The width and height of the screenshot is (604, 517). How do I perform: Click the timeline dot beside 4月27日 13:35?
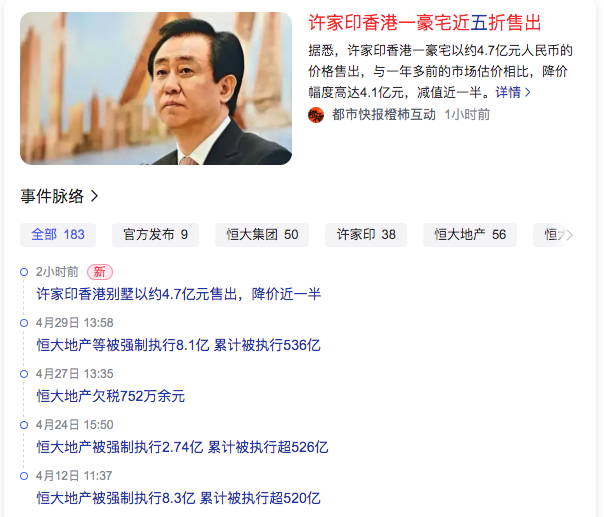click(x=24, y=374)
